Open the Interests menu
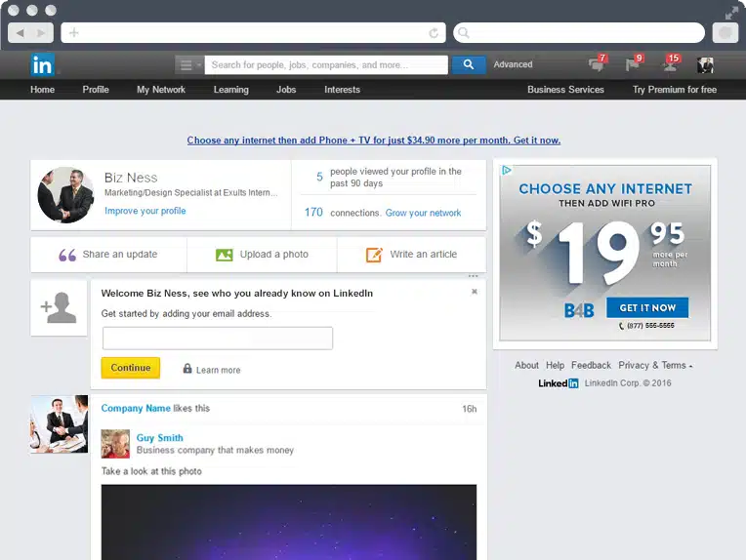 (x=342, y=90)
